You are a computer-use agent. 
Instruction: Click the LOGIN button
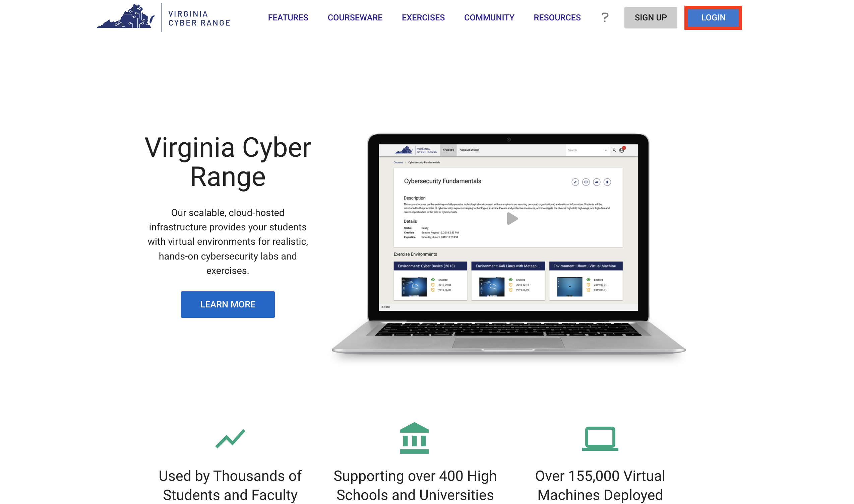pyautogui.click(x=713, y=17)
